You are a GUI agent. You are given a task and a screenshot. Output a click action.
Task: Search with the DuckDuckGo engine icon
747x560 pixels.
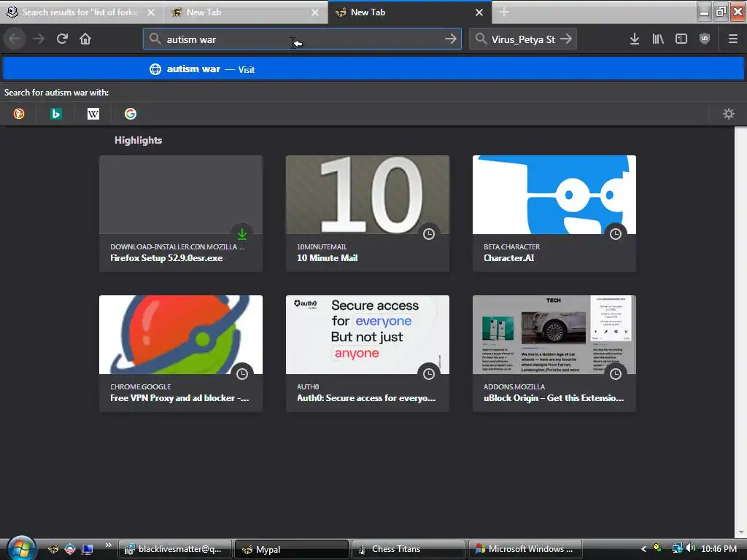coord(19,114)
